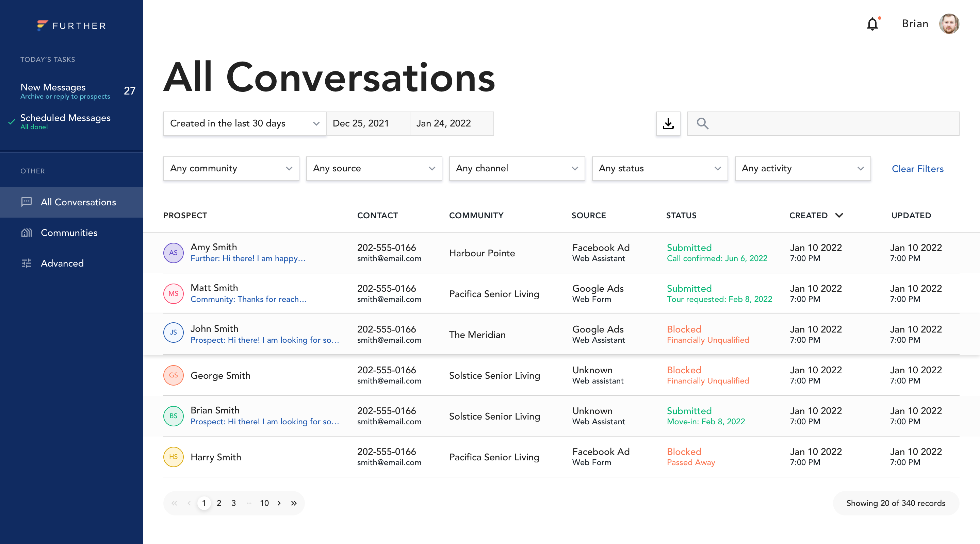Go to page 2
The height and width of the screenshot is (544, 980).
click(x=219, y=503)
